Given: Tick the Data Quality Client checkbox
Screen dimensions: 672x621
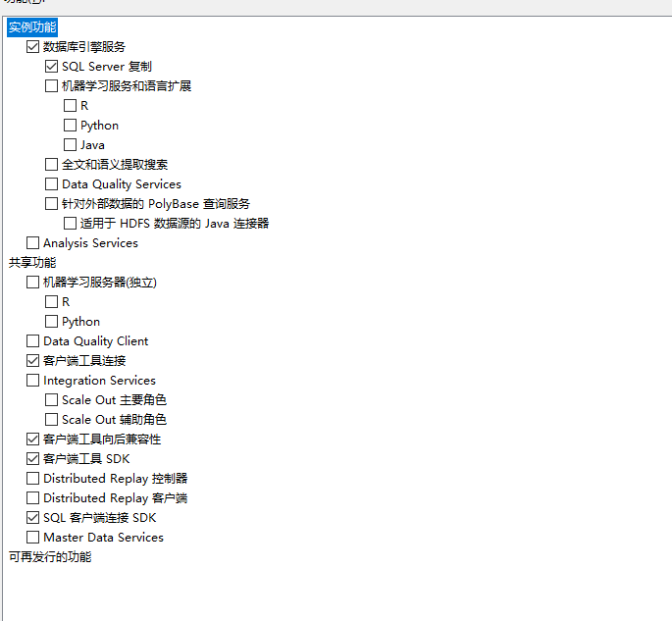Looking at the screenshot, I should 33,341.
